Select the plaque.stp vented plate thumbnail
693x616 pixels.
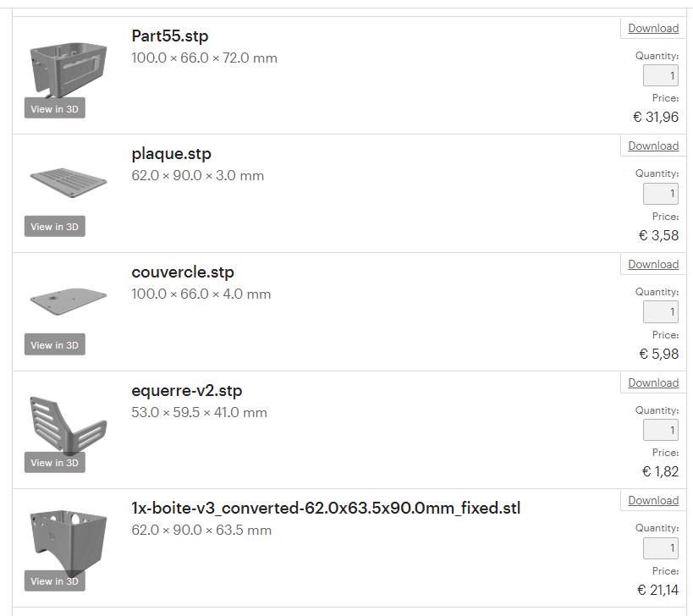(x=68, y=180)
